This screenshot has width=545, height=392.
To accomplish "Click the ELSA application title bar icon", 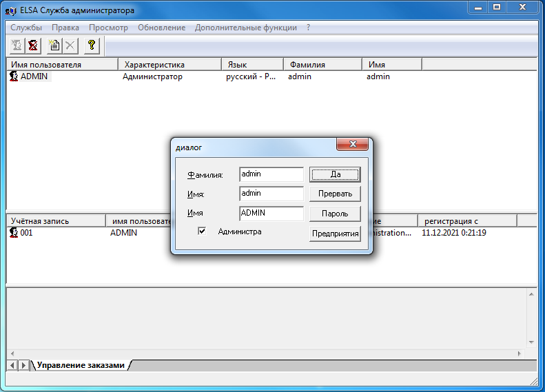I will (11, 10).
